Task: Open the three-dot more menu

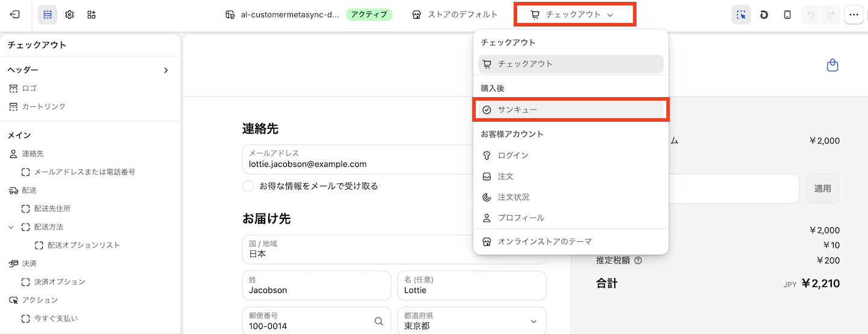Action: (854, 14)
